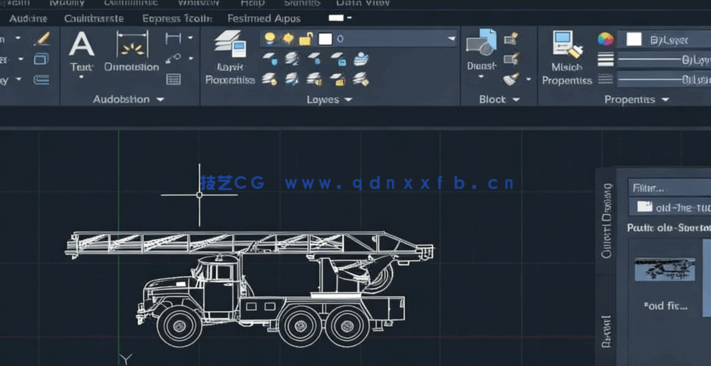711x366 pixels.
Task: Click the small white ribbon minimize button
Action: tap(336, 18)
